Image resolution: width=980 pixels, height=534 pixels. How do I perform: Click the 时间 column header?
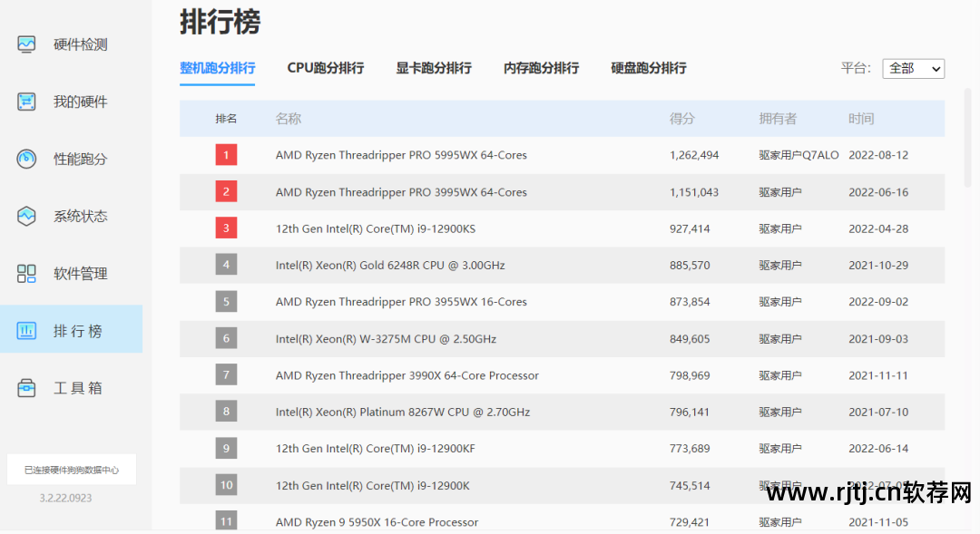tap(860, 119)
